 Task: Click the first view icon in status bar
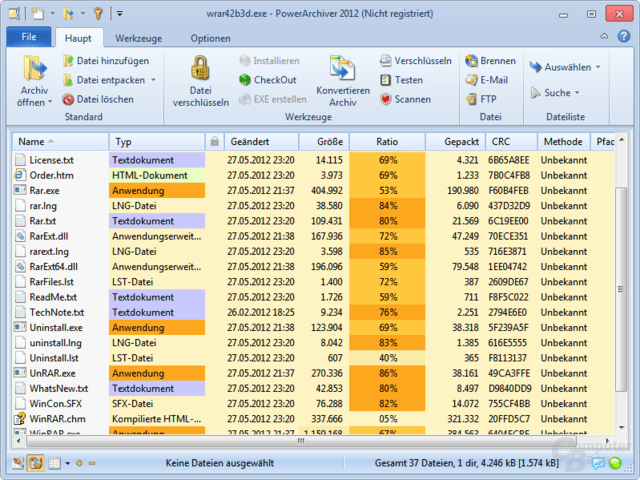18,463
